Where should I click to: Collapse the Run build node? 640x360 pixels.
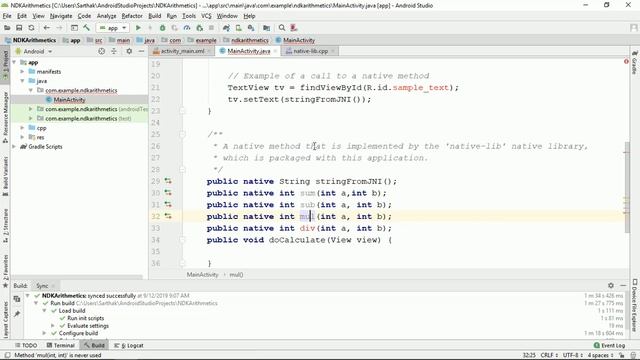point(36,303)
